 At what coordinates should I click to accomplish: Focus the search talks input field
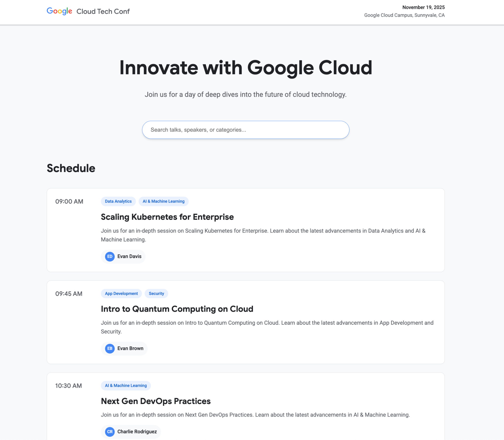point(246,130)
